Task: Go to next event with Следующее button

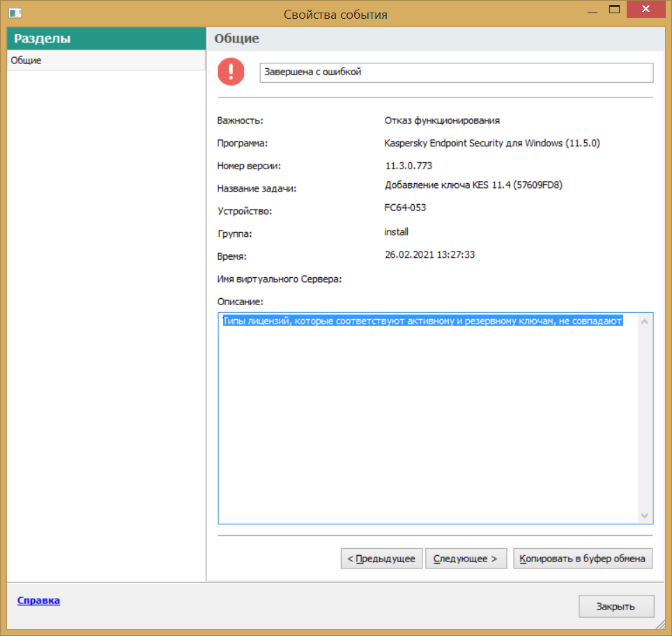Action: (466, 559)
